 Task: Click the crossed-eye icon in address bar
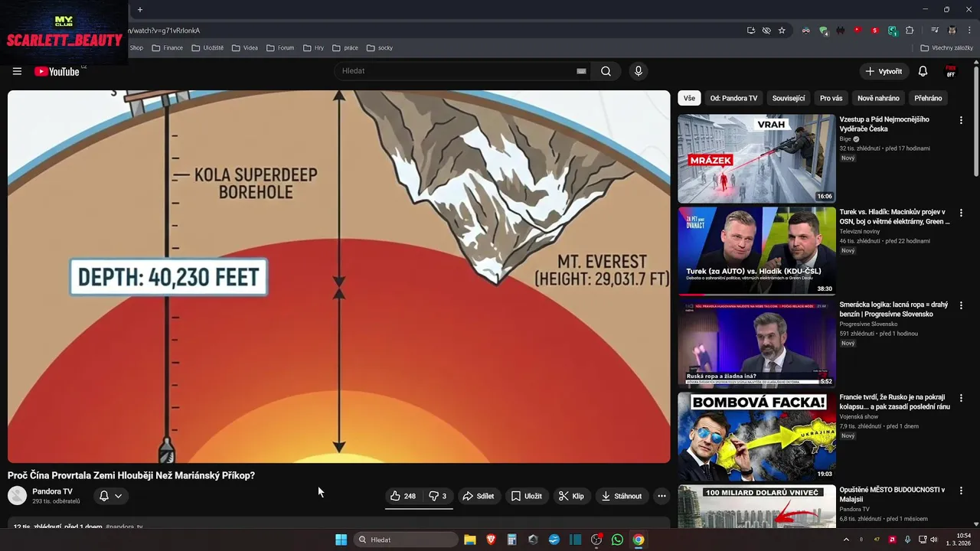tap(766, 31)
